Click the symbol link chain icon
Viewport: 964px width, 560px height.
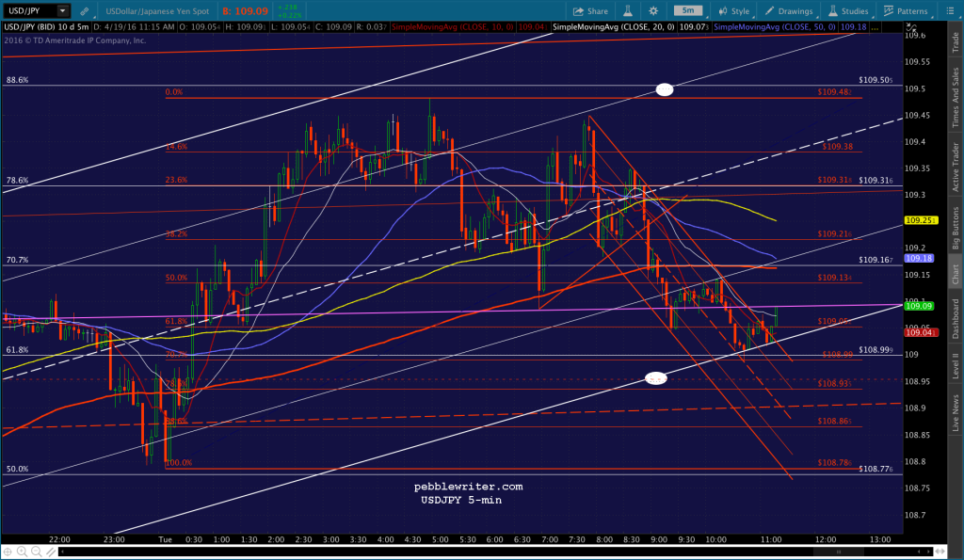point(84,11)
